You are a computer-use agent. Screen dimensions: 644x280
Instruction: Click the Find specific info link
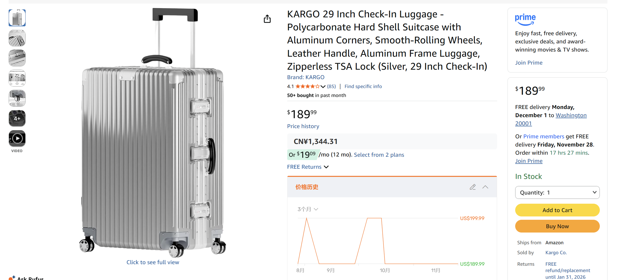[x=363, y=86]
